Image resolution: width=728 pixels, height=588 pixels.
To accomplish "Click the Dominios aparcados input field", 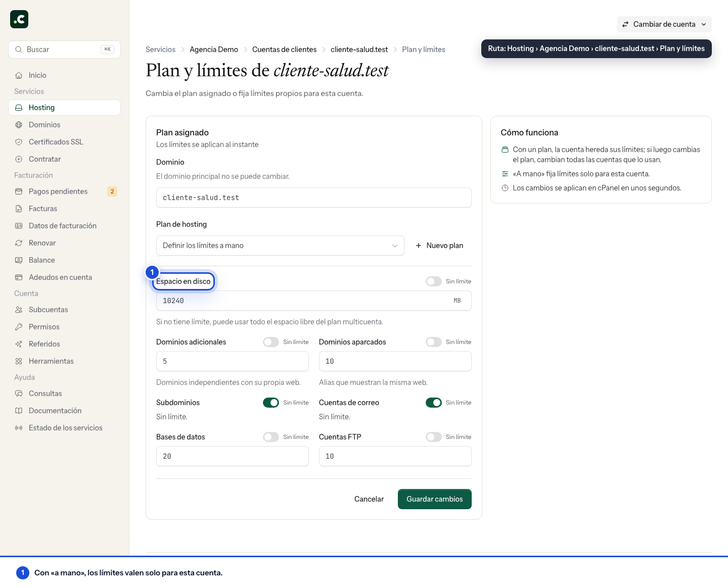I will (395, 361).
